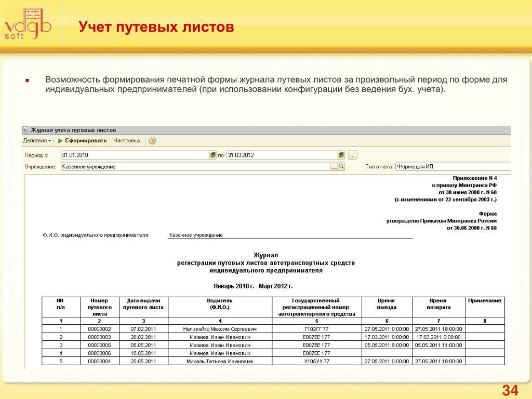Click the Время возврата column header

pos(438,307)
